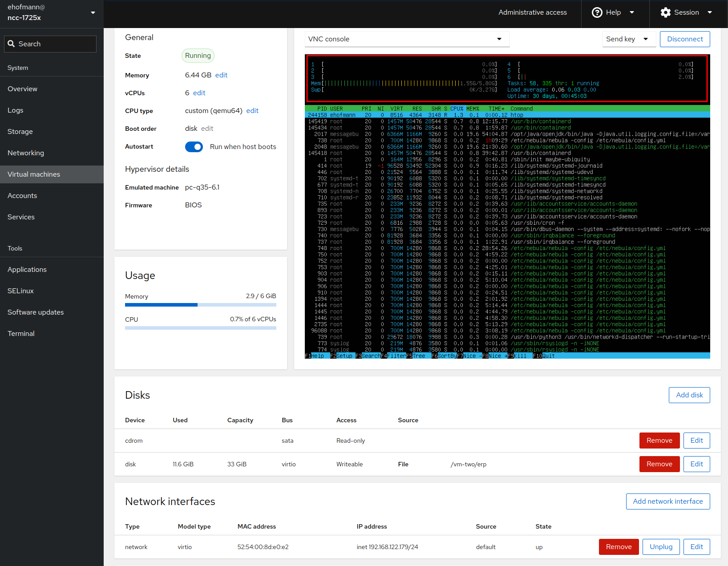The height and width of the screenshot is (566, 728).
Task: Click inside the Search input field
Action: (56, 44)
